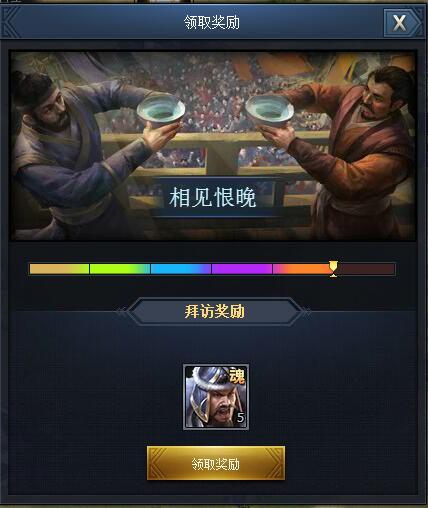Click the purple segment of progress bar
The height and width of the screenshot is (508, 428).
[242, 269]
